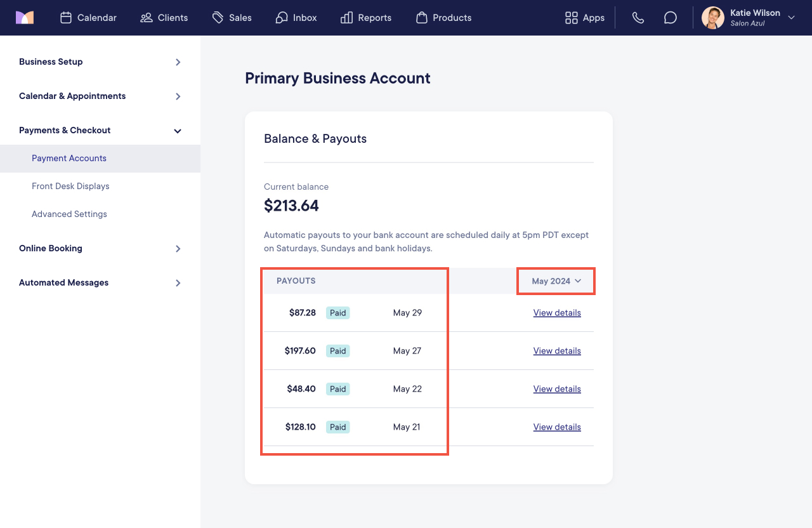Screen dimensions: 812x528
Task: Click the phone icon in the header
Action: coord(638,18)
